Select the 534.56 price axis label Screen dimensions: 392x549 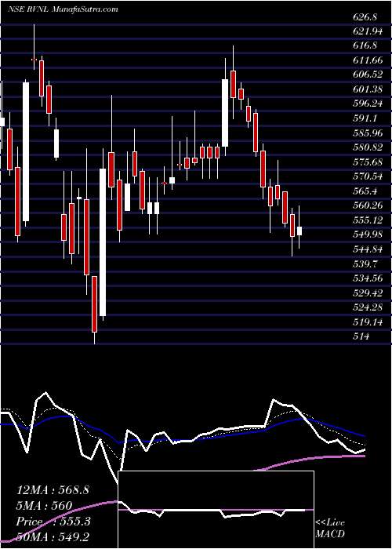click(x=368, y=278)
